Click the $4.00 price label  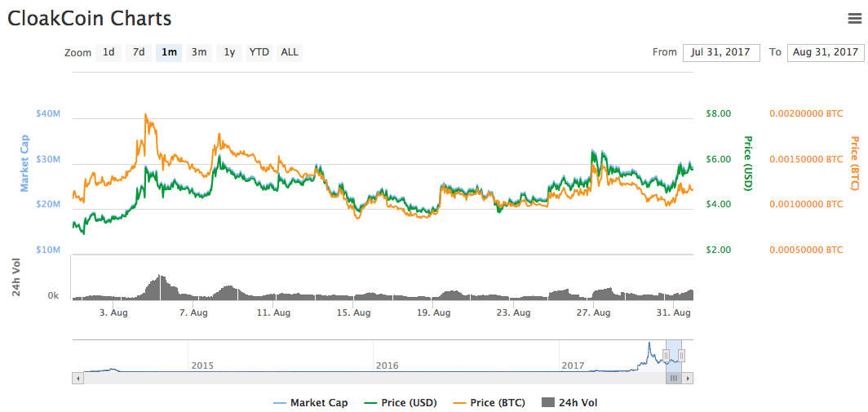pyautogui.click(x=719, y=204)
